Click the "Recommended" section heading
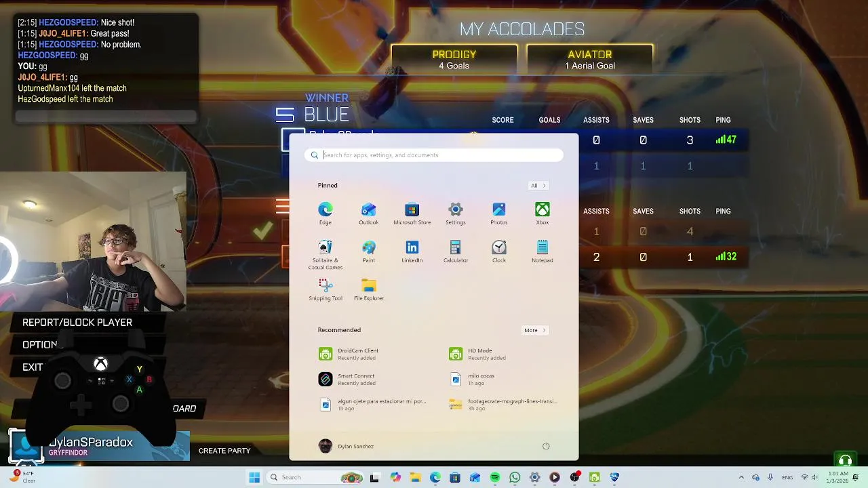Screen dimensions: 868x488 339,330
